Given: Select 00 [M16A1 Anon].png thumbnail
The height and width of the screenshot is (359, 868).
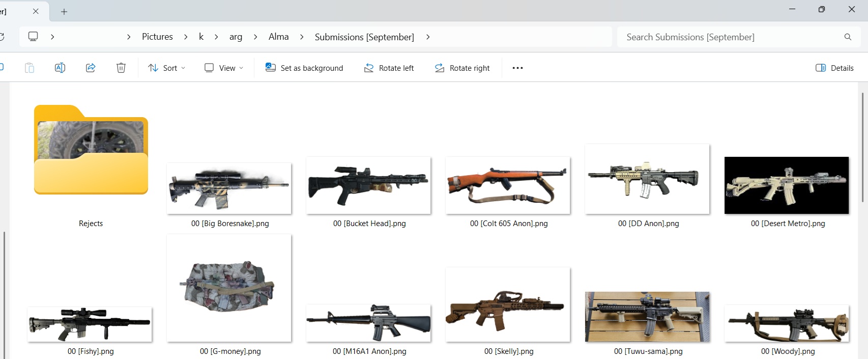Looking at the screenshot, I should coord(368,323).
